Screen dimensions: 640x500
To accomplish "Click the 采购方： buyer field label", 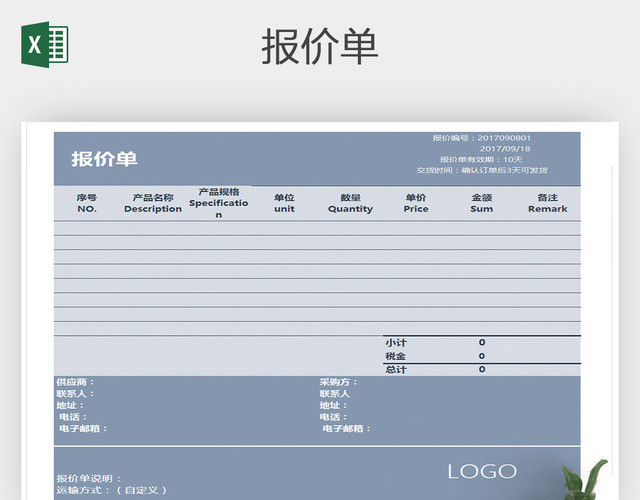I will (339, 382).
